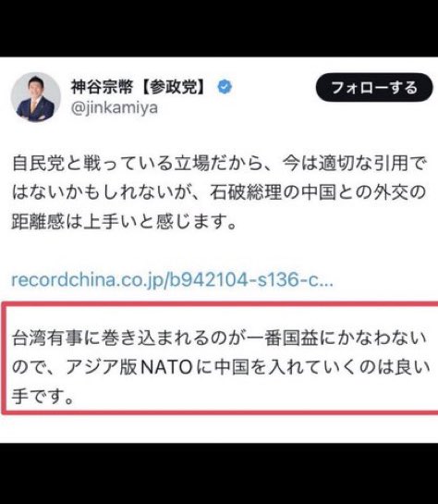The image size is (438, 504).
Task: Click the blue verified badge icon
Action: 225,87
